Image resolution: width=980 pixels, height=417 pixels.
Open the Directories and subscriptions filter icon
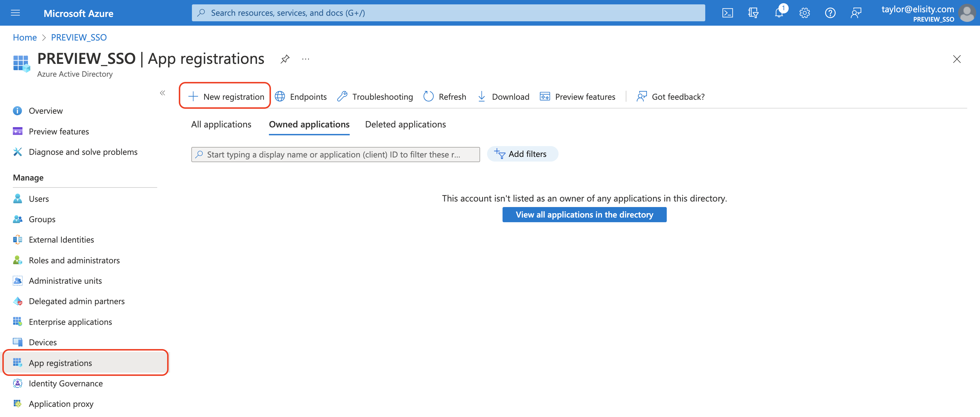pos(753,13)
